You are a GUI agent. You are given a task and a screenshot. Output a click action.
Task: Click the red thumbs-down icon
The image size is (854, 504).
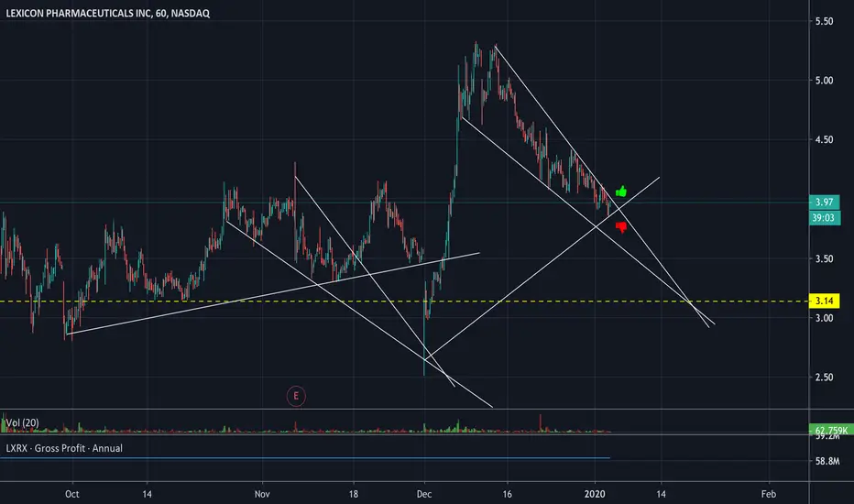click(621, 227)
